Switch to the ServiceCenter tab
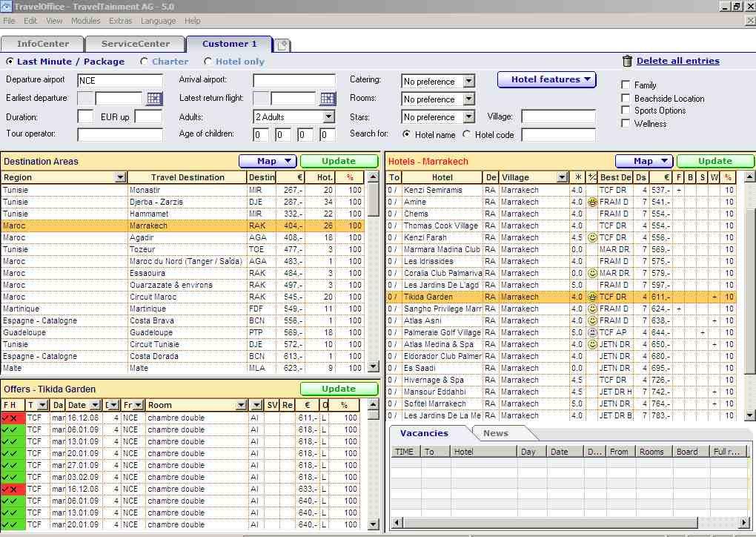 [136, 44]
